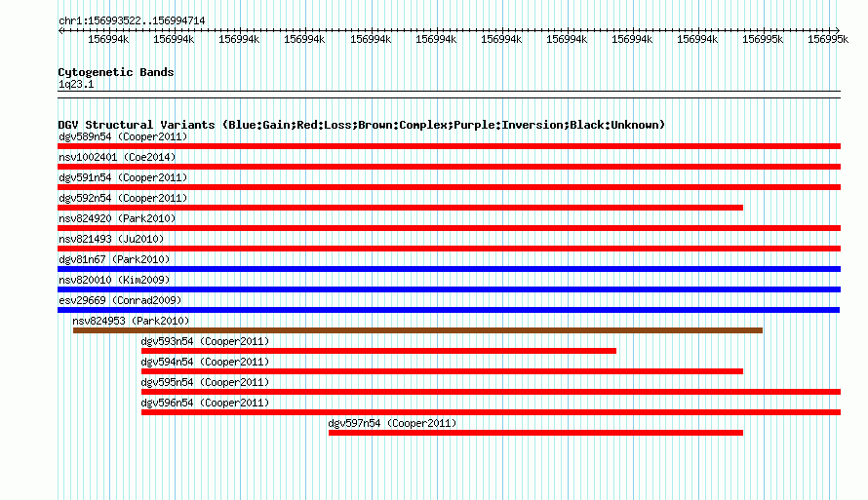This screenshot has width=868, height=500.
Task: Click dgv595n54 (Cooper2011) label
Action: [x=205, y=382]
